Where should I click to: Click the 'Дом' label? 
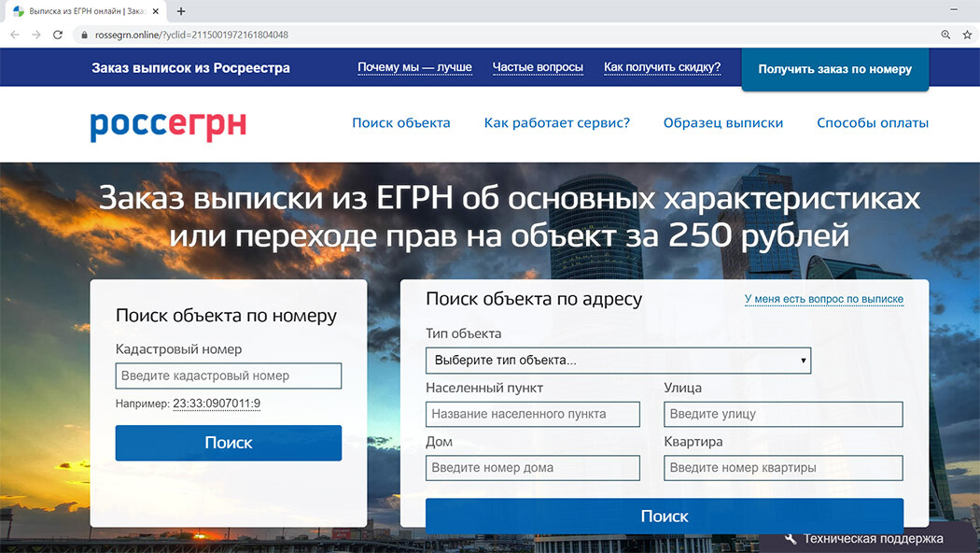pos(439,442)
